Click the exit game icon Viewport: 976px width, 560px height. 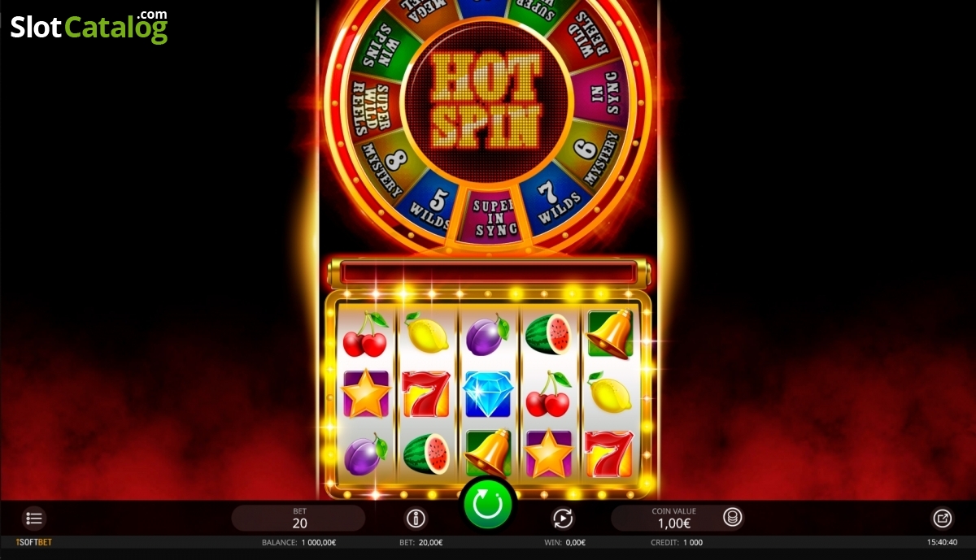942,518
